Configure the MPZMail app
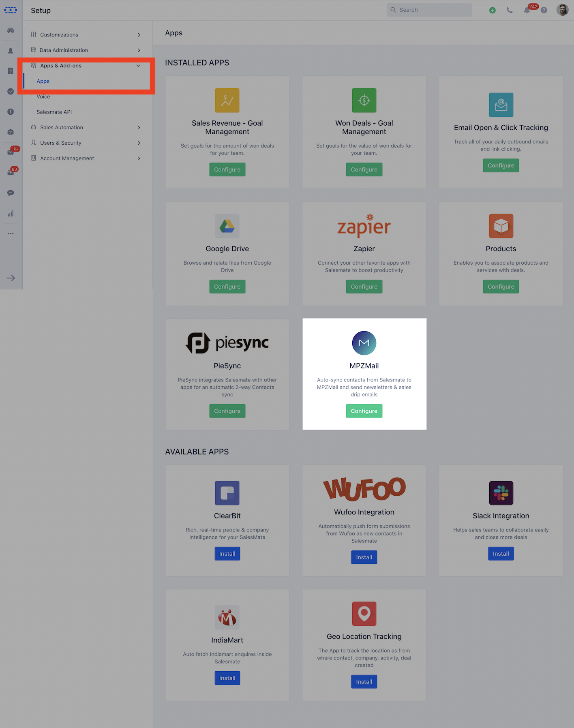574x728 pixels. 364,411
